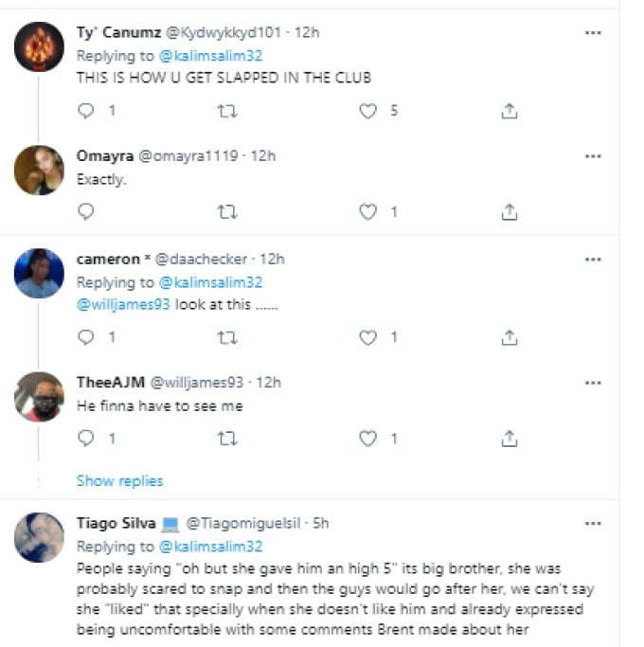Like Omayra's 'Exactly.' tweet
This screenshot has width=644, height=647.
[x=368, y=212]
